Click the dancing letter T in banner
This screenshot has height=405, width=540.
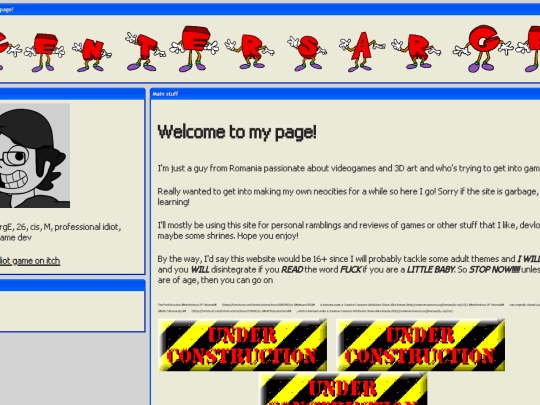[145, 51]
